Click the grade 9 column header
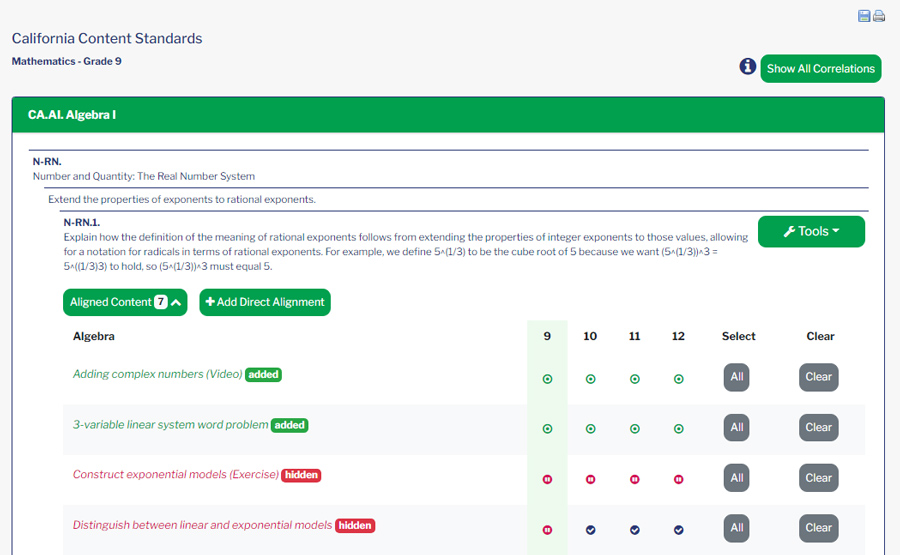 click(x=547, y=336)
